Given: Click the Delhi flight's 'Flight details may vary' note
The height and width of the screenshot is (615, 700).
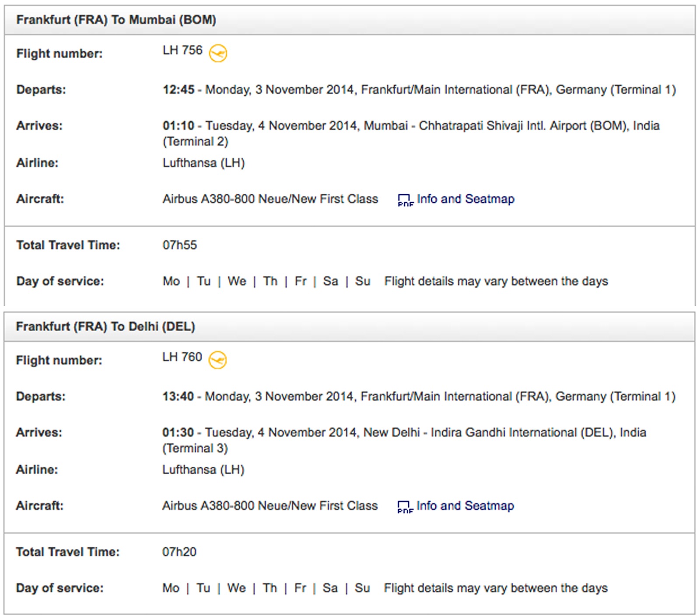Looking at the screenshot, I should pos(496,588).
